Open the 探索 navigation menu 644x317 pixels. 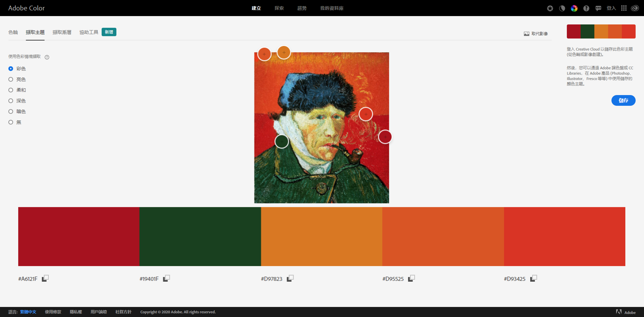click(x=279, y=8)
